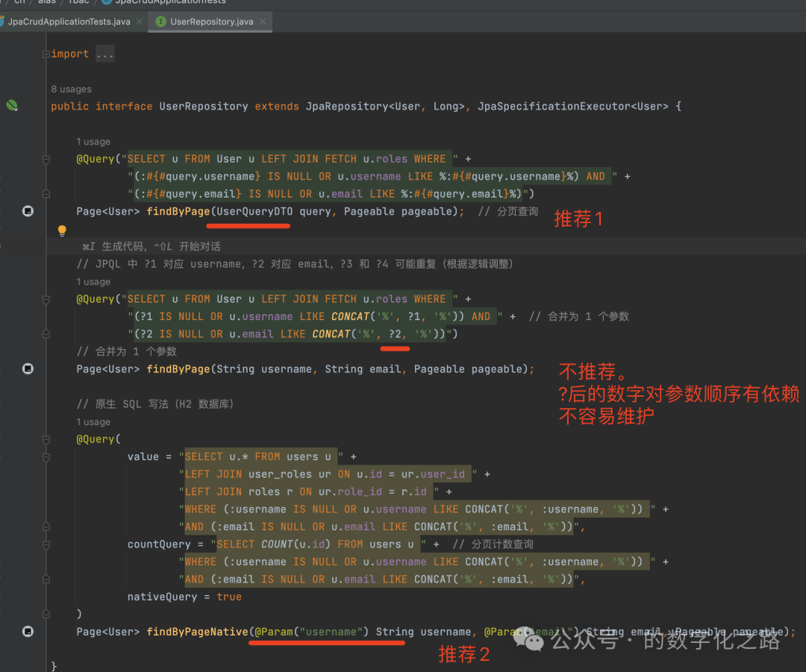Expand the folded import block
Viewport: 806px width, 672px height.
pyautogui.click(x=46, y=54)
